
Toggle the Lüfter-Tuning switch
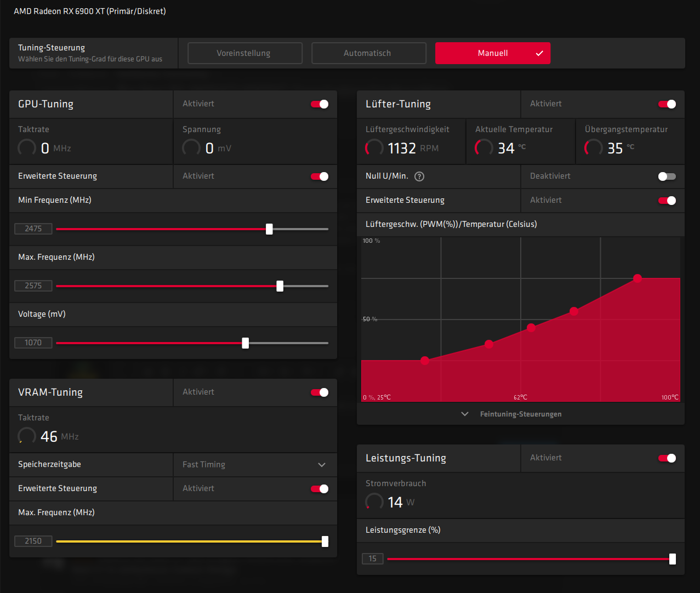click(667, 104)
